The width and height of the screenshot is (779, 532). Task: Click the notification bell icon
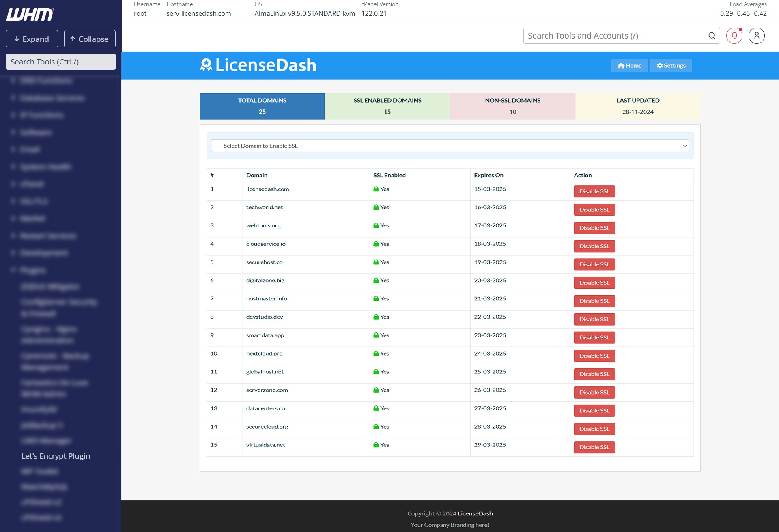point(734,36)
